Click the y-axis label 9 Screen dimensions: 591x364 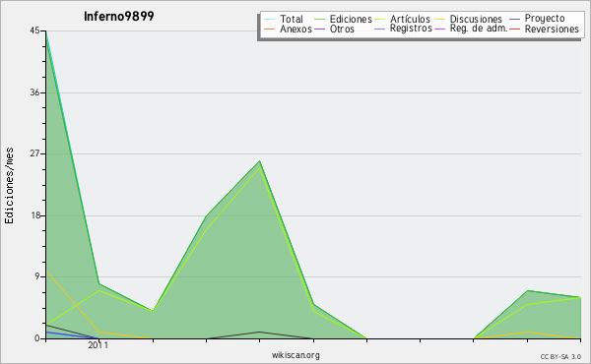pos(37,277)
